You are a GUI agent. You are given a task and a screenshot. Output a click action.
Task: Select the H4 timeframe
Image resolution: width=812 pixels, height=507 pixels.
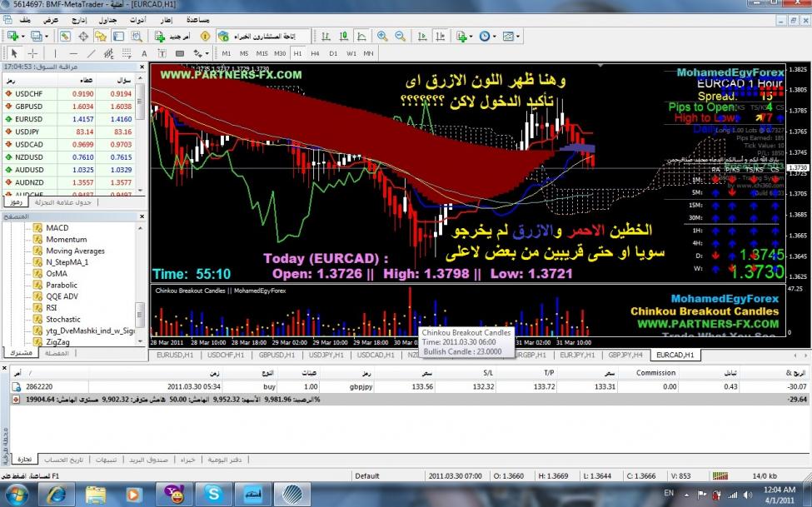tap(315, 53)
